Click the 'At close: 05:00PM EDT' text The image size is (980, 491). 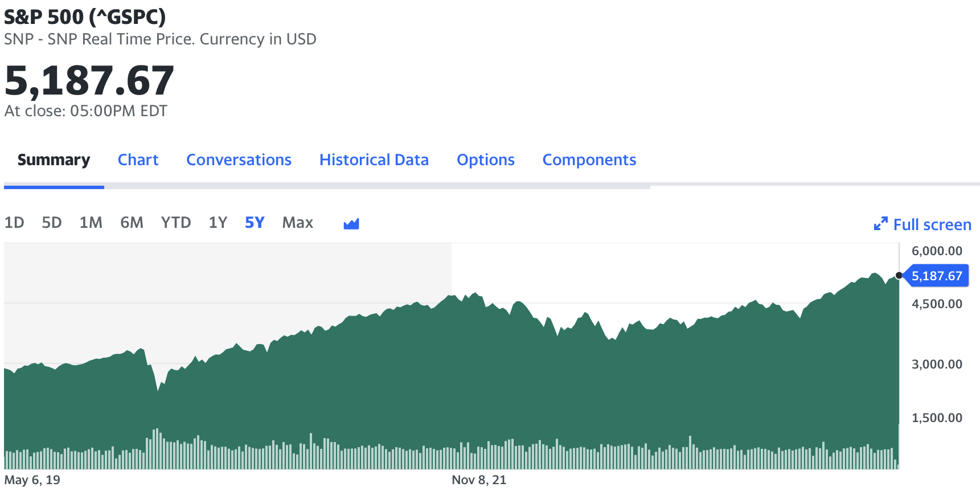85,111
